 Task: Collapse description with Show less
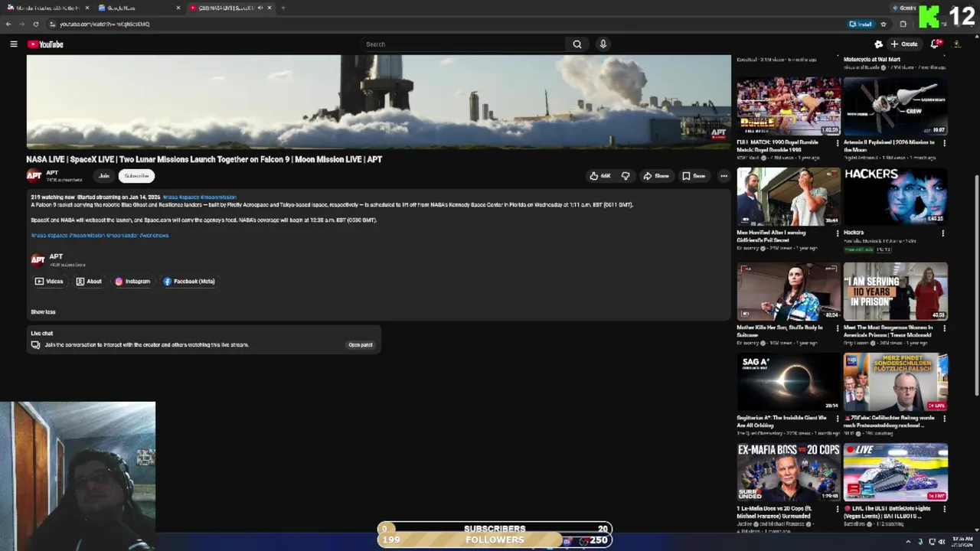coord(43,312)
